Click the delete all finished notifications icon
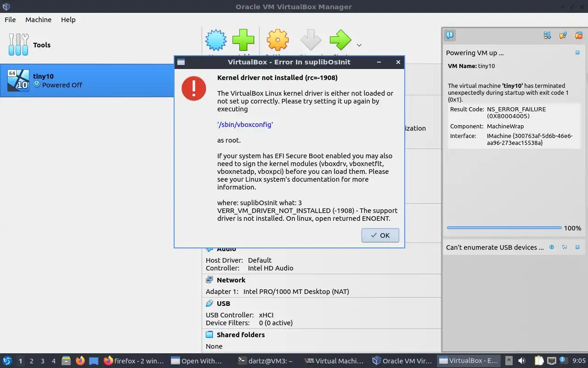Screen dimensions: 588x368 578,35
